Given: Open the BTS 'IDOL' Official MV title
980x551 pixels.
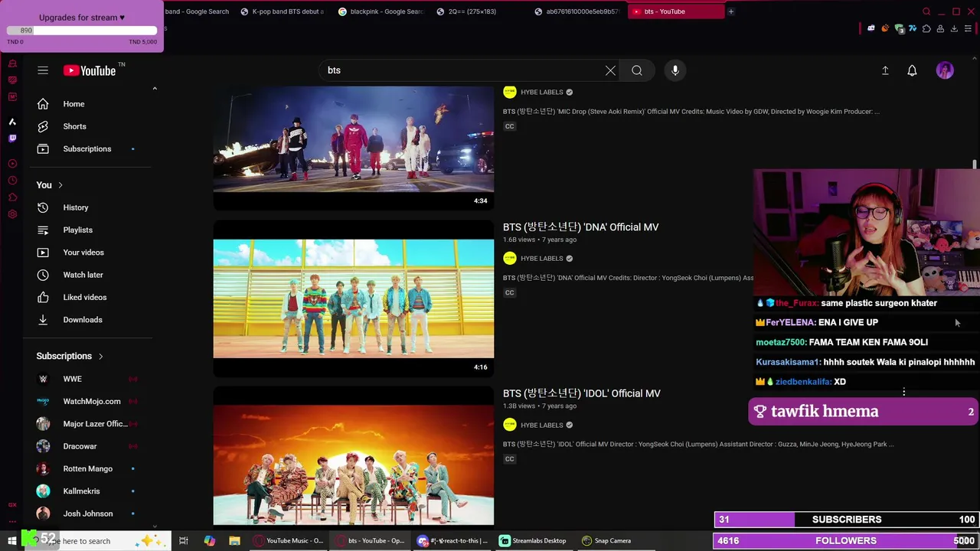Looking at the screenshot, I should tap(581, 393).
